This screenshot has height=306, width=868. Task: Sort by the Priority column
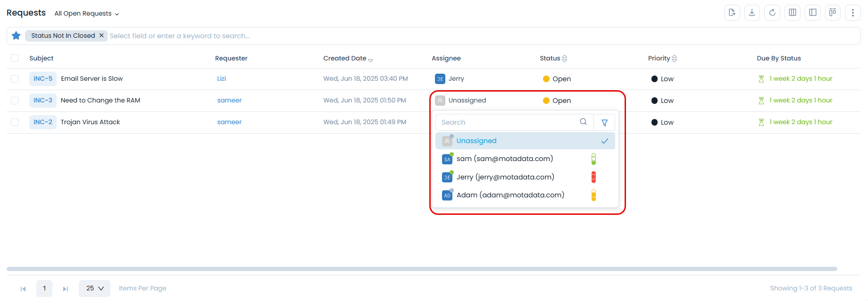click(x=662, y=58)
